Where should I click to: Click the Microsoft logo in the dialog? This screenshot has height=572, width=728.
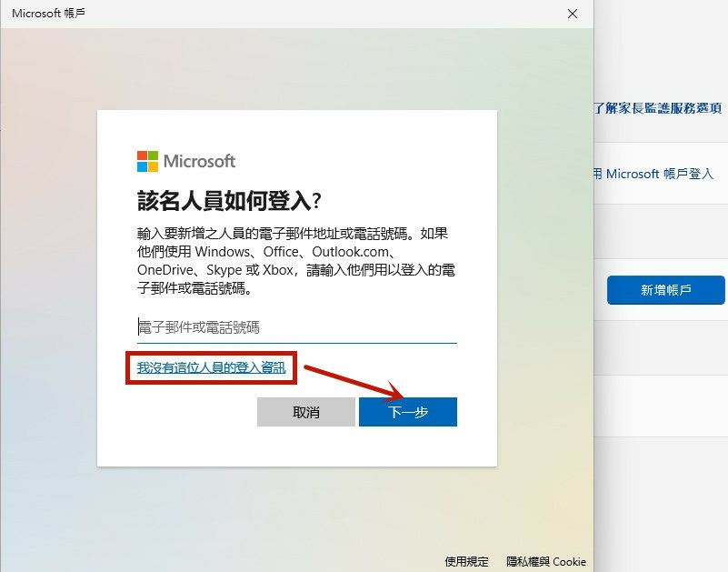186,161
